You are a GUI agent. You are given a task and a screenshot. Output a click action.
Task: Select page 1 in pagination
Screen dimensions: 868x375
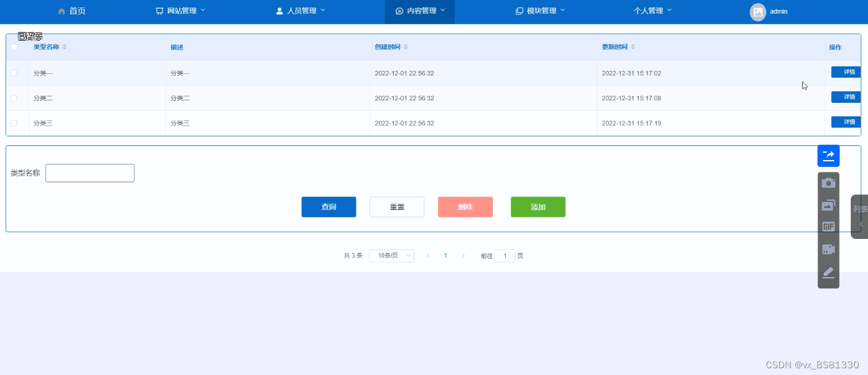pos(445,256)
